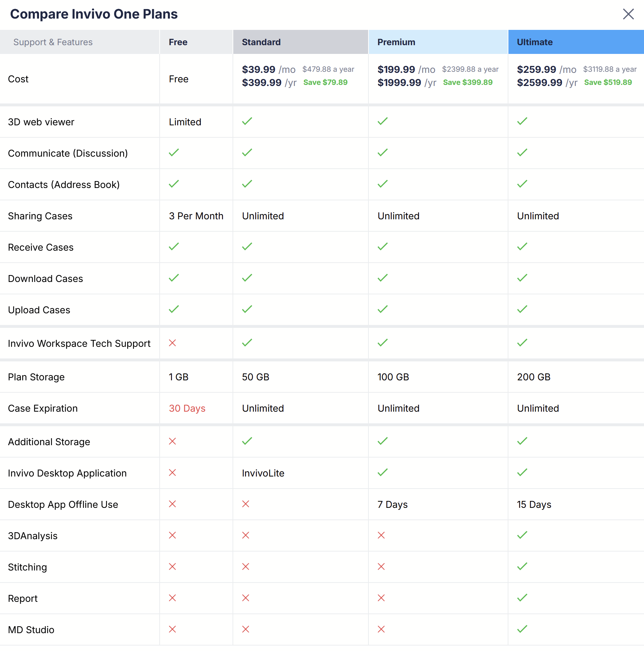The width and height of the screenshot is (644, 651).
Task: Click Ultimate plan's MD Studio checkmark
Action: click(522, 629)
